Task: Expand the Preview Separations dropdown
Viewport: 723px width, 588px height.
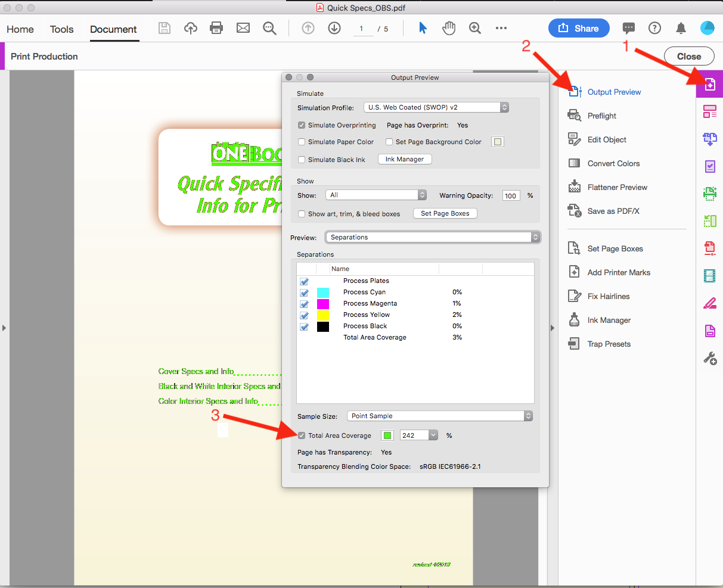Action: click(433, 237)
